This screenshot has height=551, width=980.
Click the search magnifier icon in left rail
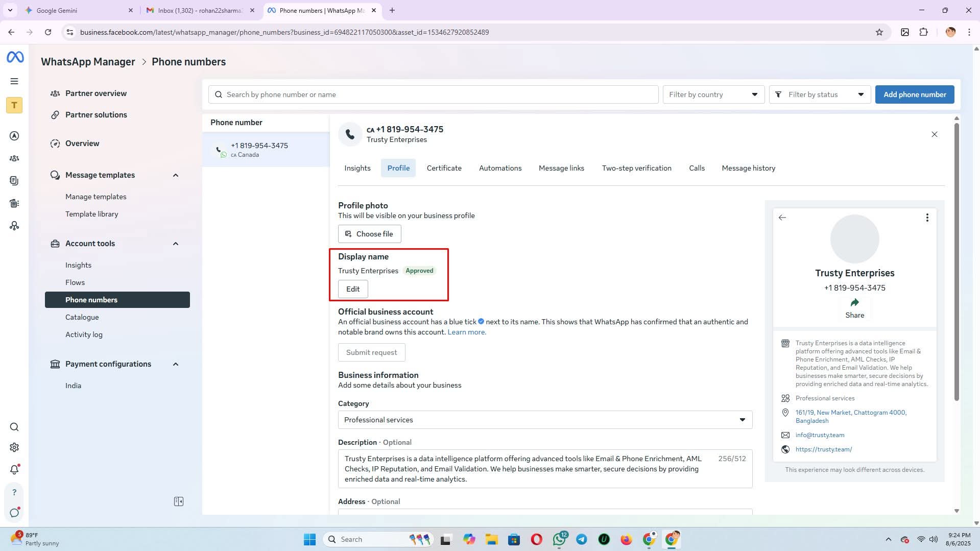[14, 427]
